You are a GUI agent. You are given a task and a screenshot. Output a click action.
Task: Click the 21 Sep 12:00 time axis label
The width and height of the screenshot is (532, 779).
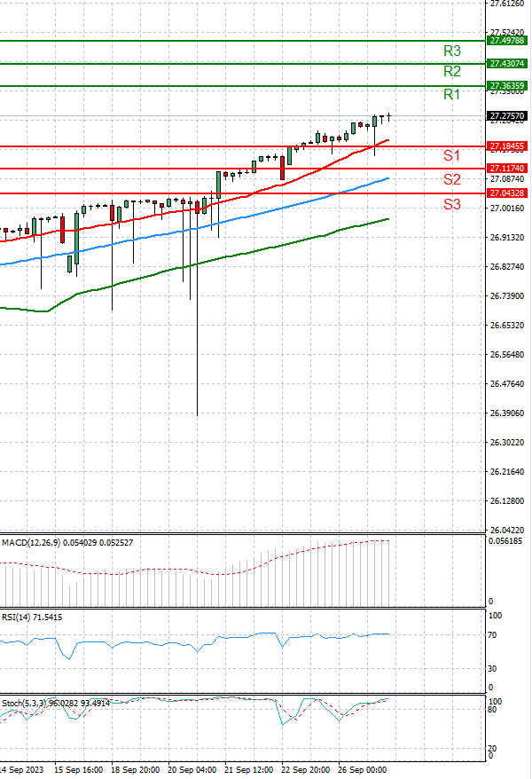point(249,770)
